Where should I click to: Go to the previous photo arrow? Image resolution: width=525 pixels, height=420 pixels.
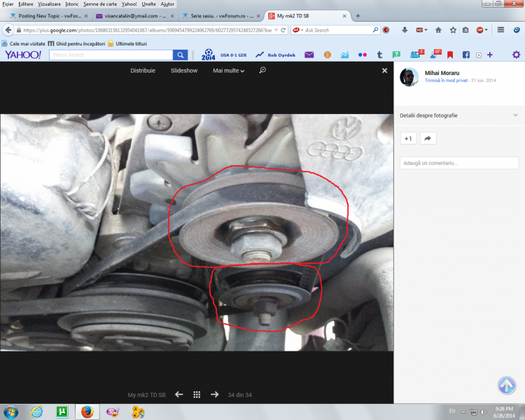click(x=178, y=395)
